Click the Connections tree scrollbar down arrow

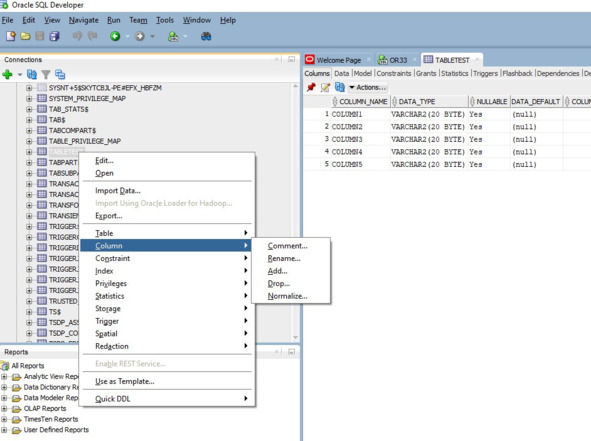(x=295, y=337)
